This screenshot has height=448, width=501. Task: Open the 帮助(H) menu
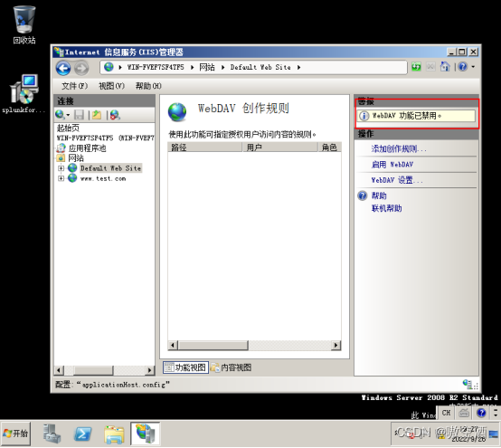[148, 86]
